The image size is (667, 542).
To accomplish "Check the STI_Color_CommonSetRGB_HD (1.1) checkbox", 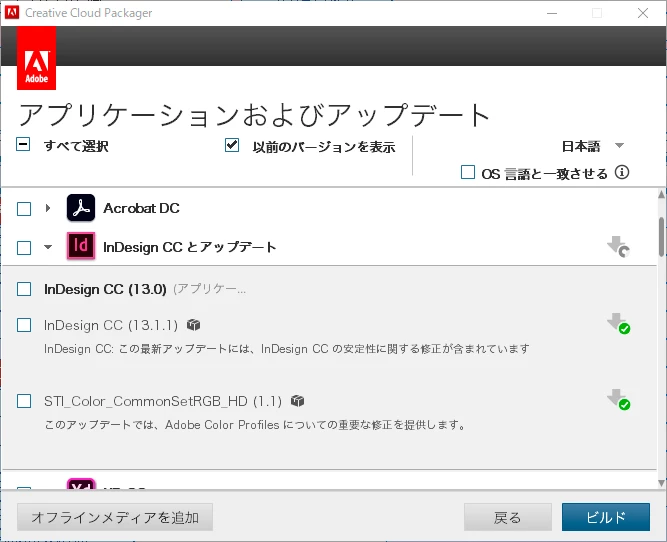I will tap(24, 401).
